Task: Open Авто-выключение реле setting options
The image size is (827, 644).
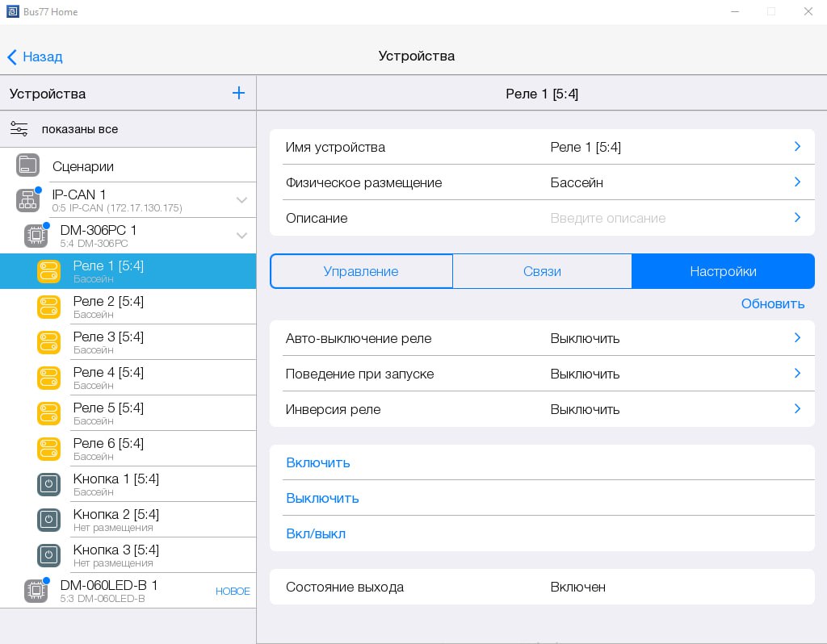Action: click(x=796, y=338)
